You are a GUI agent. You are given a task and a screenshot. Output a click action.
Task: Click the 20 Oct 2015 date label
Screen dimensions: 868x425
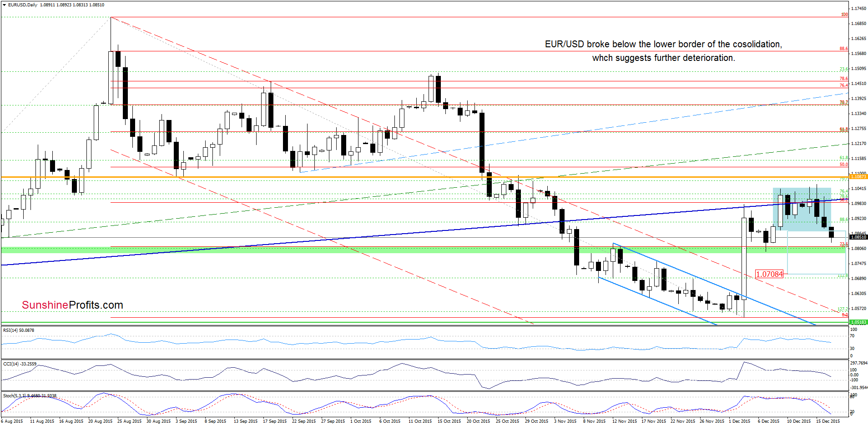pyautogui.click(x=478, y=421)
